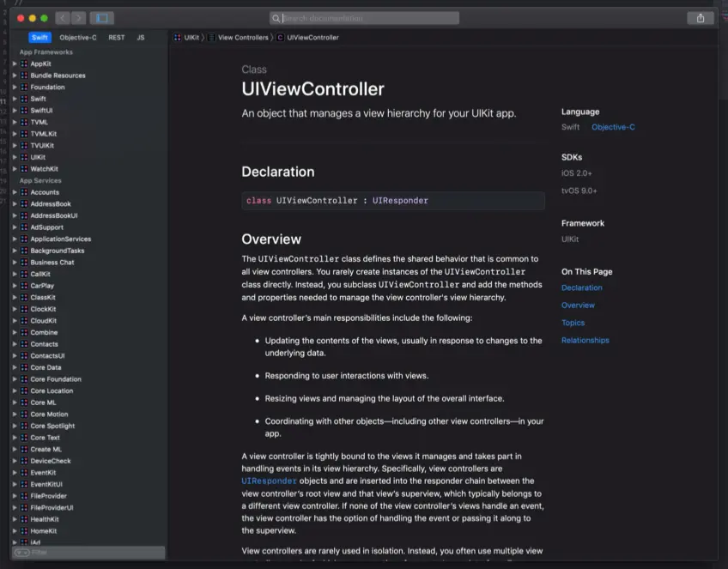Jump to Topics in On This Page
This screenshot has width=728, height=569.
(573, 323)
